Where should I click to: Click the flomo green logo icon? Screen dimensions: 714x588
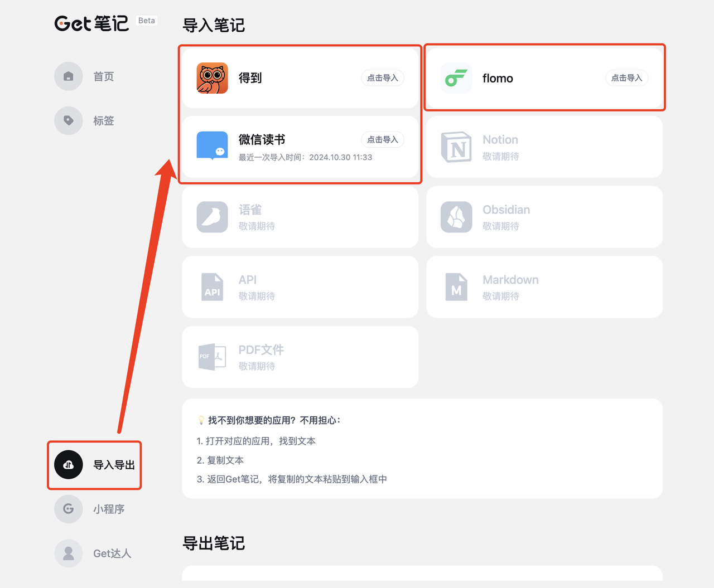[x=456, y=78]
